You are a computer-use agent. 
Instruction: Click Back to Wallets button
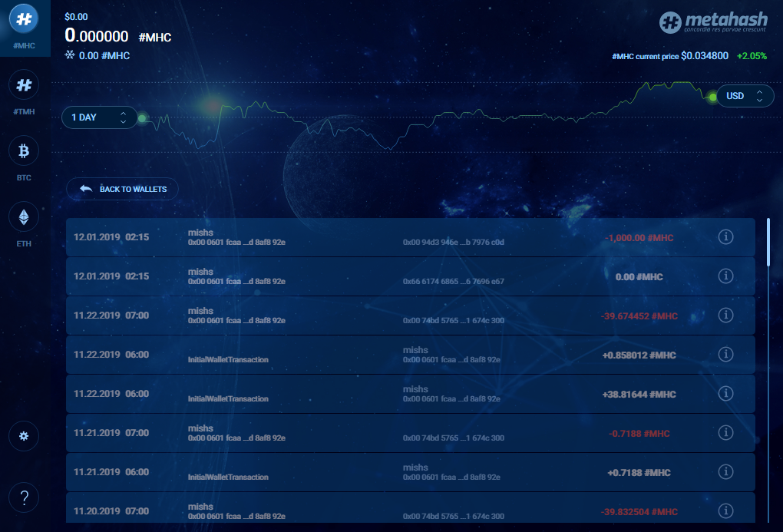[x=122, y=189]
